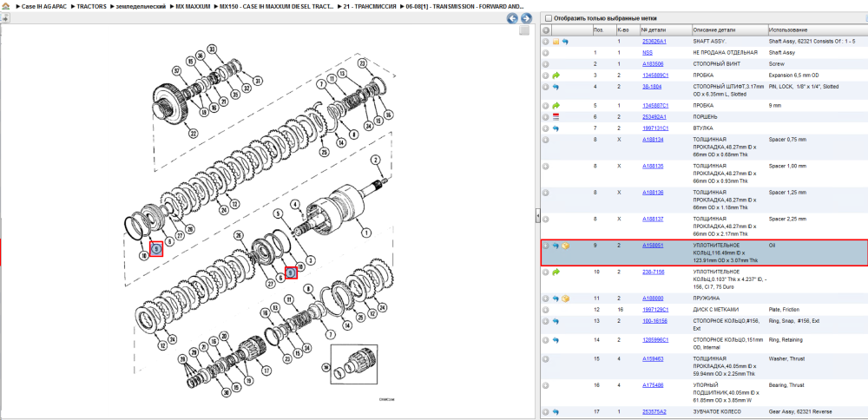
Task: Go to previous diagram with left arrow
Action: tap(513, 18)
